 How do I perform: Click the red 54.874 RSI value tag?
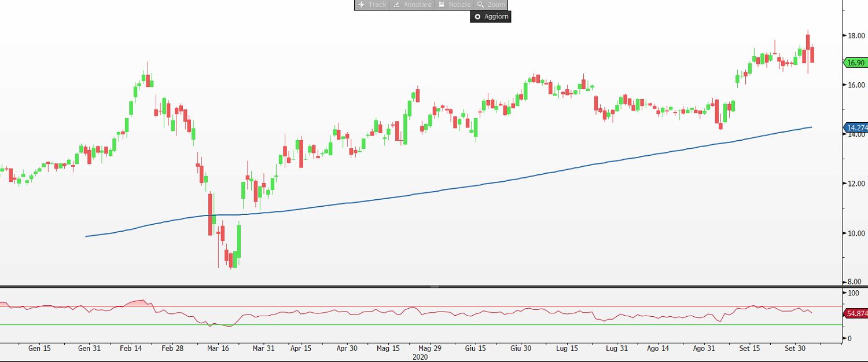(856, 313)
